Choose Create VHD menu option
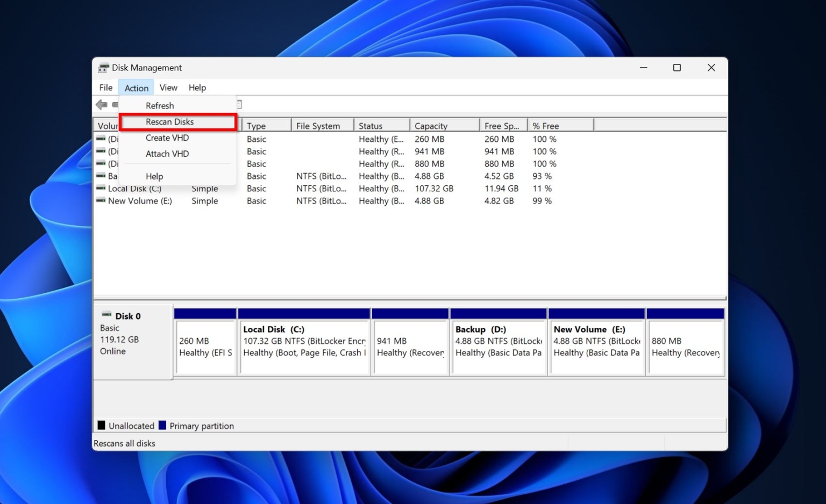826x504 pixels. (x=167, y=138)
